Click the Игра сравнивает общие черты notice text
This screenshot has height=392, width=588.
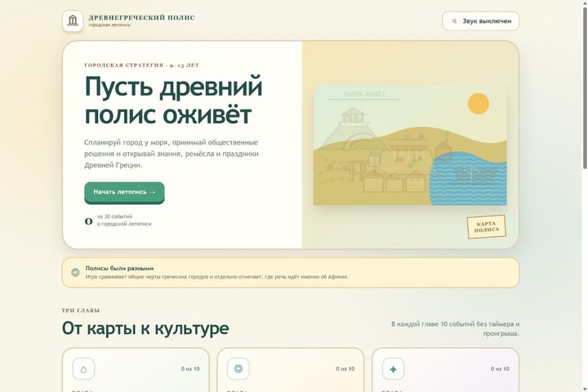click(x=216, y=277)
